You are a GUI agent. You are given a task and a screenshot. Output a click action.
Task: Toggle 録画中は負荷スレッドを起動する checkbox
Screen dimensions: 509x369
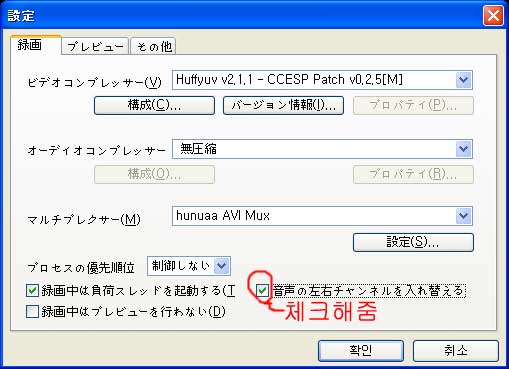[x=32, y=291]
